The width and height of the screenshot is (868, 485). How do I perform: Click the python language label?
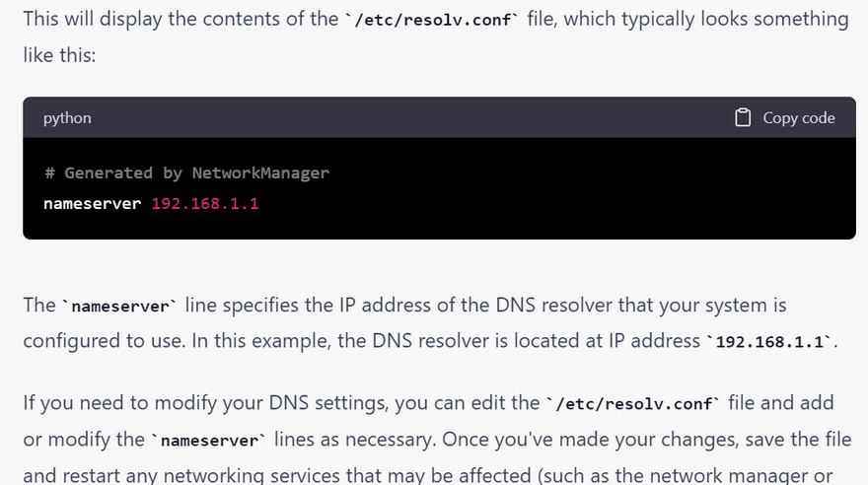point(67,118)
